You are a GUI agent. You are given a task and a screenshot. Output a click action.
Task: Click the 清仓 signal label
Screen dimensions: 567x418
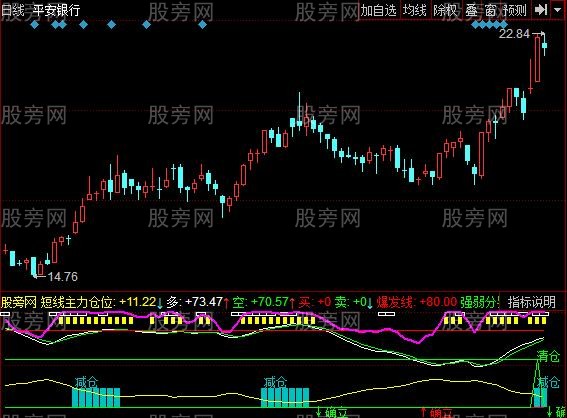548,356
